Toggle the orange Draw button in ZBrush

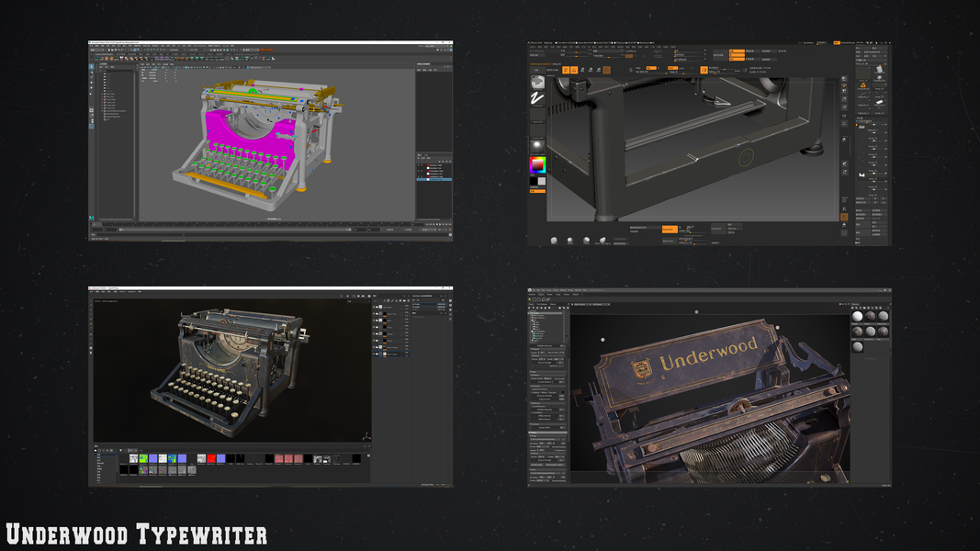(x=574, y=70)
